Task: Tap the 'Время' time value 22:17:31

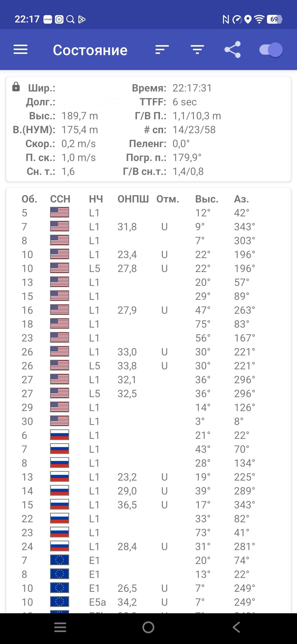Action: coord(192,88)
